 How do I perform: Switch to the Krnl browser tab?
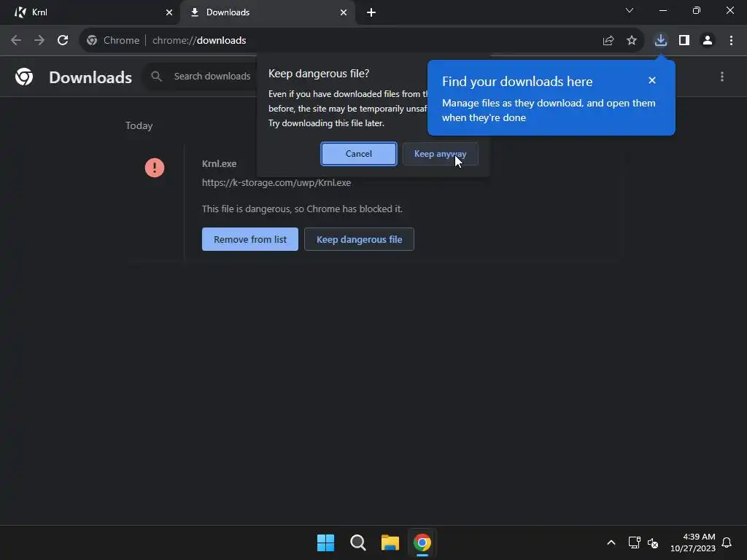pos(90,12)
